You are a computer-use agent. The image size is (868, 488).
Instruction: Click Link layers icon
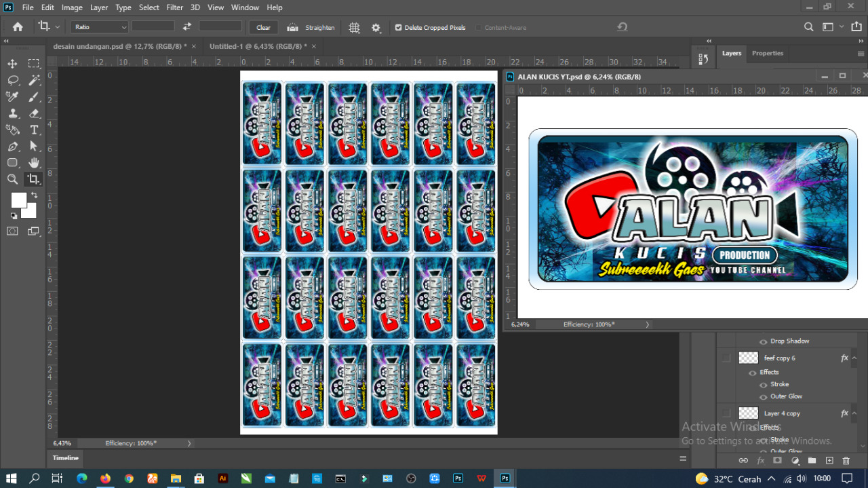tap(743, 460)
